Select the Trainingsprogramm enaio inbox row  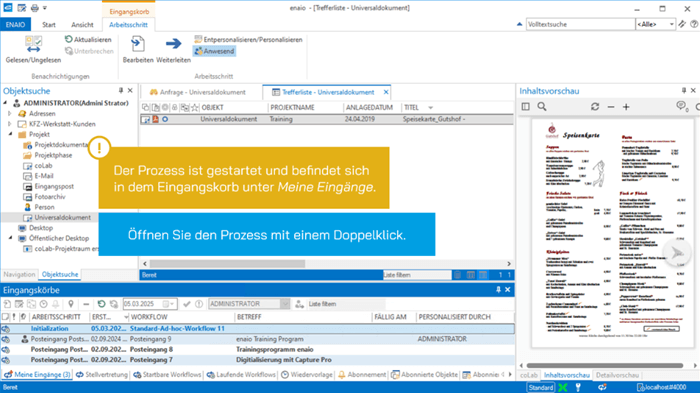coord(258,350)
